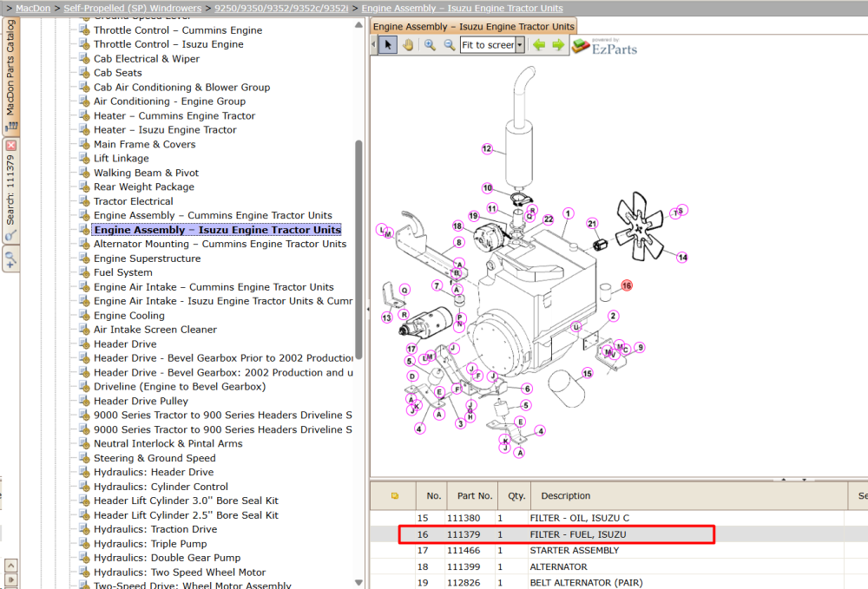Open the Fit to screen zoom dropdown
Screen dimensions: 868x589
[520, 45]
